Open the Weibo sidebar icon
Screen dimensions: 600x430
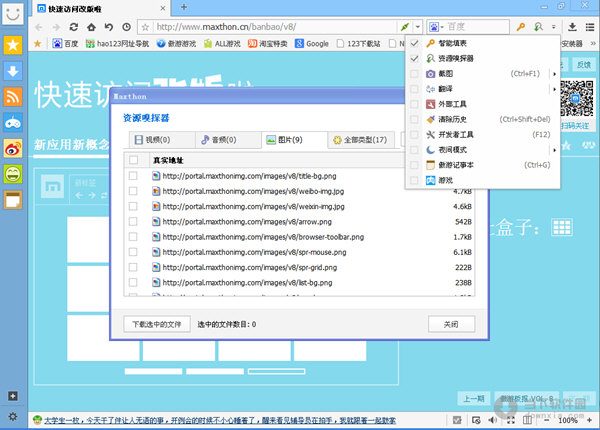pos(13,148)
